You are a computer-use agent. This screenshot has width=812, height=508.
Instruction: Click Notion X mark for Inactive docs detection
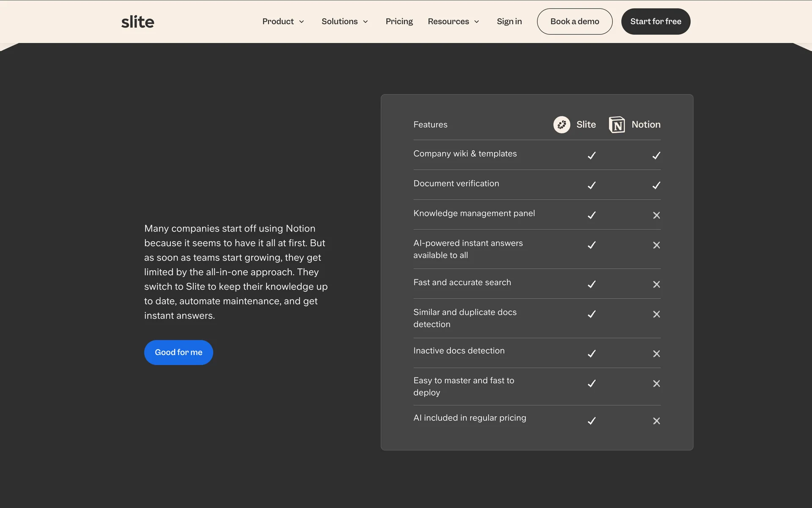656,353
